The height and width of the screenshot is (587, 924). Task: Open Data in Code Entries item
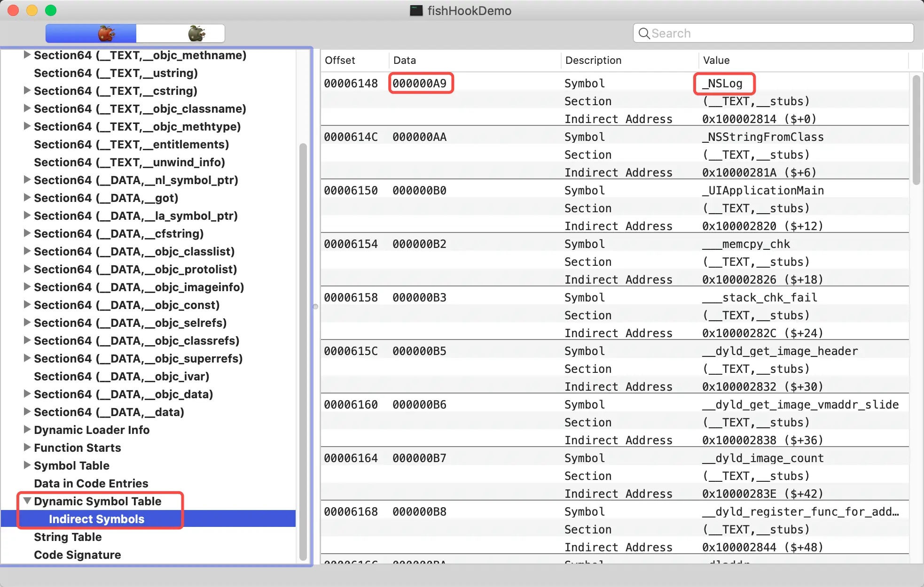91,483
